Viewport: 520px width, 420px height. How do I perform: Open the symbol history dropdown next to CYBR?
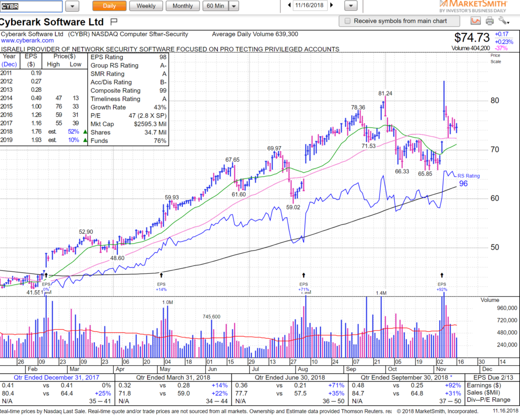coord(72,6)
